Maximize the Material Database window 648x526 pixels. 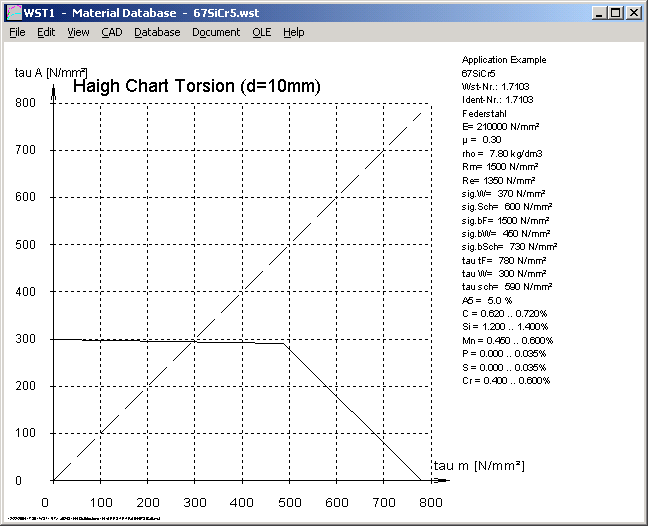[x=616, y=13]
